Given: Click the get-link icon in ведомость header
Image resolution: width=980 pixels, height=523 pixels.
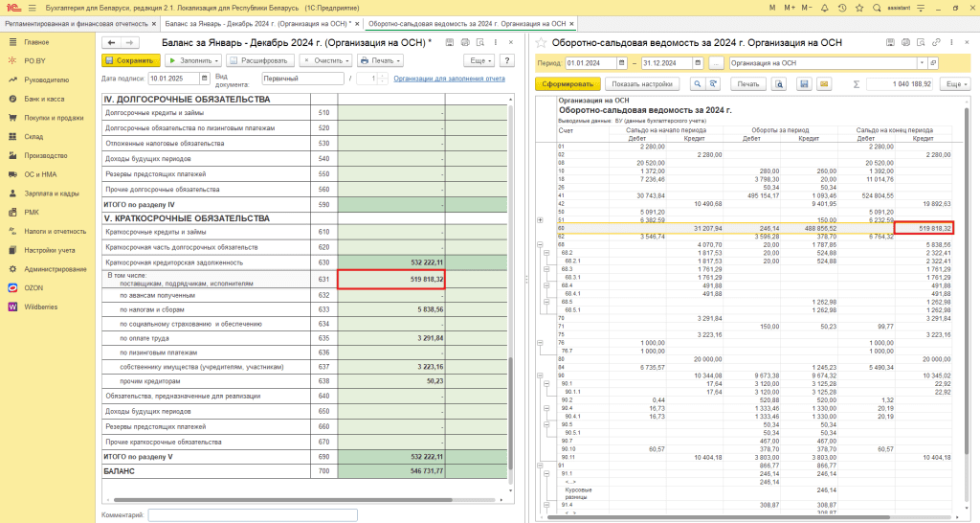Looking at the screenshot, I should [936, 42].
